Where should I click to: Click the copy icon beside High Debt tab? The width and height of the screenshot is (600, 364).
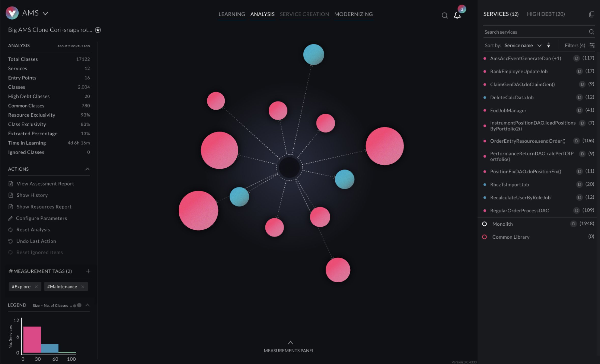[592, 14]
